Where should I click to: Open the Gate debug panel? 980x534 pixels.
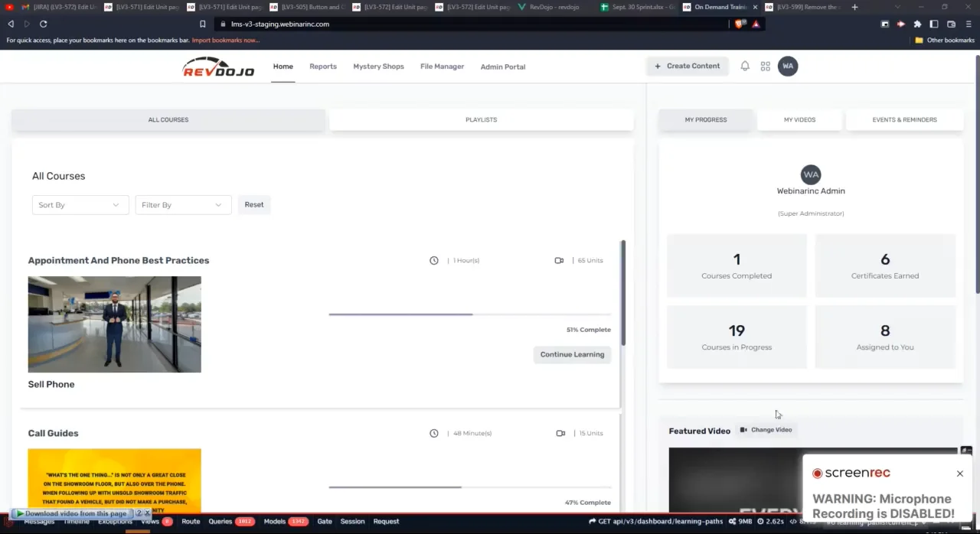pos(325,522)
